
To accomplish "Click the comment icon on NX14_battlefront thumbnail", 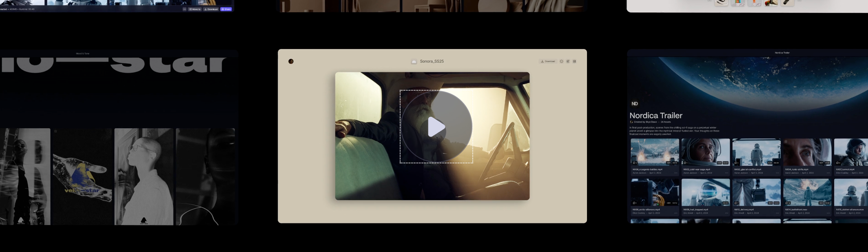I will (x=788, y=203).
